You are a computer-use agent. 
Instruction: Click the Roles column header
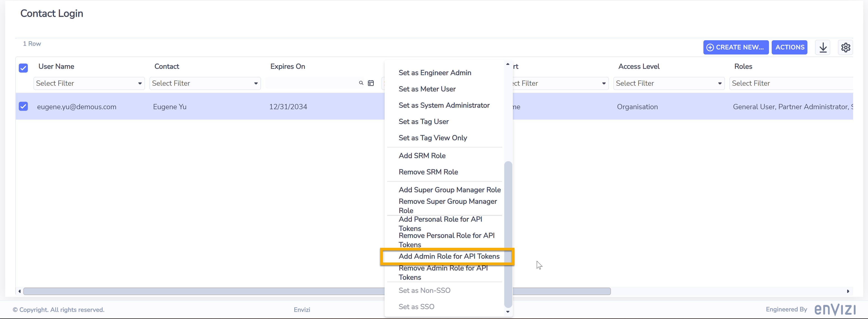coord(743,66)
